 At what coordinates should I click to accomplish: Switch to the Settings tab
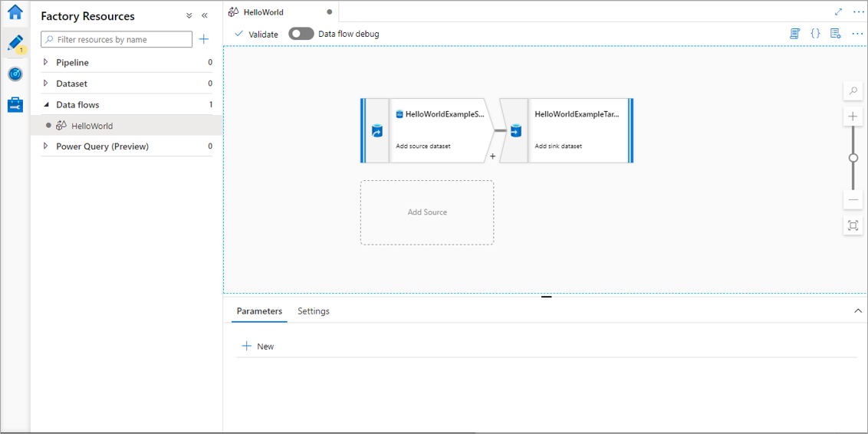[x=314, y=311]
